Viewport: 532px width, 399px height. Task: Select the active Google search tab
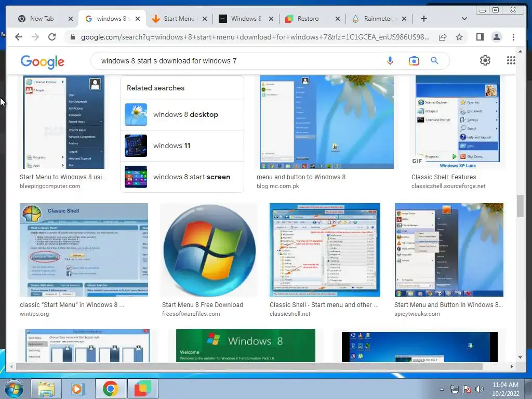click(109, 19)
